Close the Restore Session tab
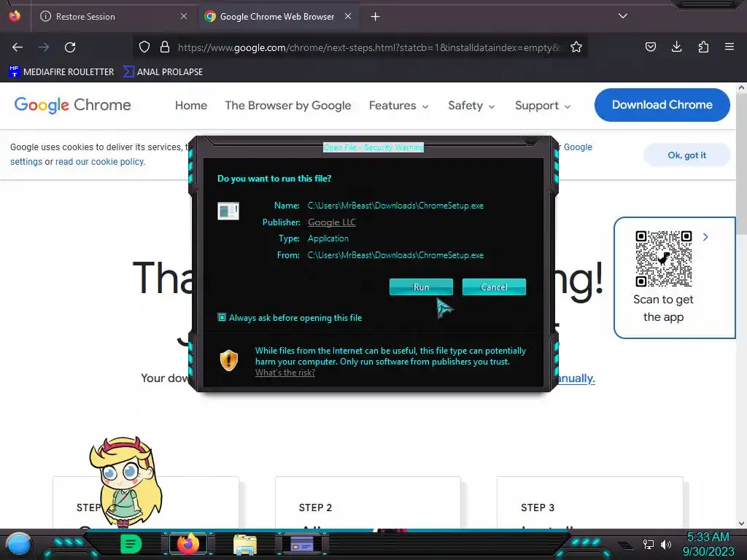This screenshot has width=747, height=560. point(184,16)
